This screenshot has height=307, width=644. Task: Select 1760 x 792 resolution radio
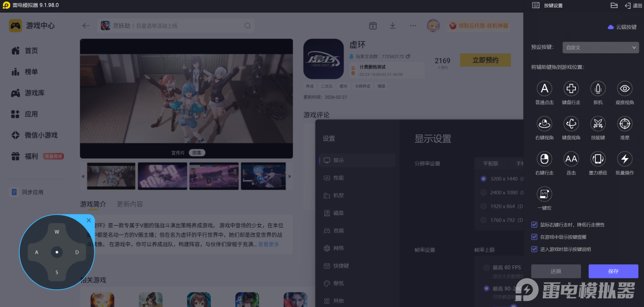tap(483, 220)
